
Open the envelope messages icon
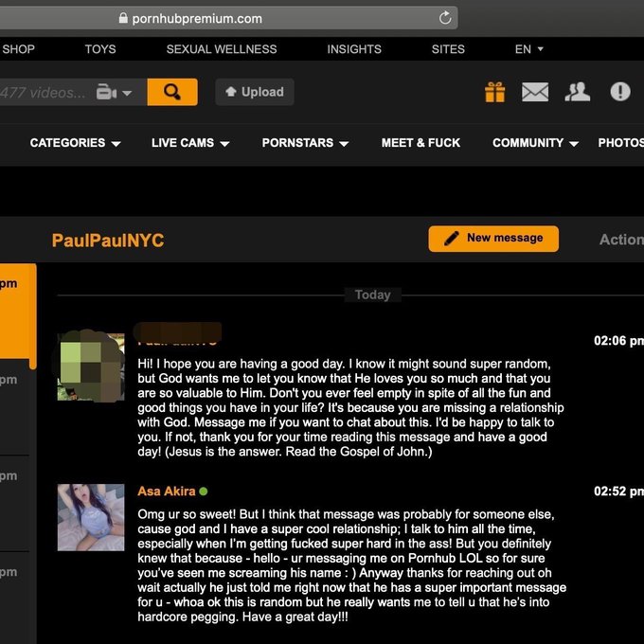coord(535,92)
